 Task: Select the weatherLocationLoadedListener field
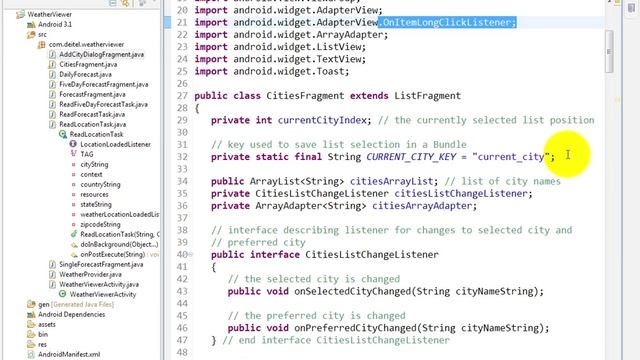coord(120,214)
